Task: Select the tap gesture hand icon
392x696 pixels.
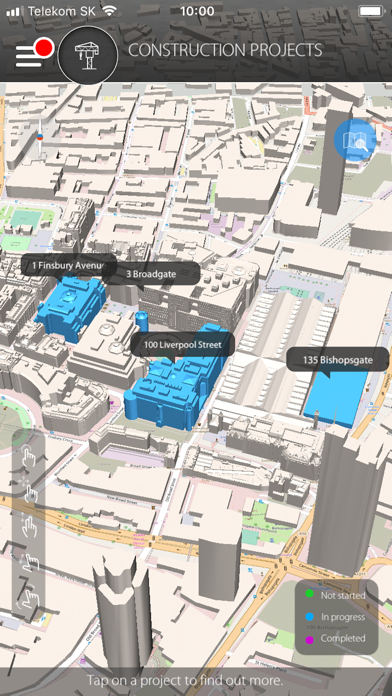Action: pyautogui.click(x=28, y=455)
